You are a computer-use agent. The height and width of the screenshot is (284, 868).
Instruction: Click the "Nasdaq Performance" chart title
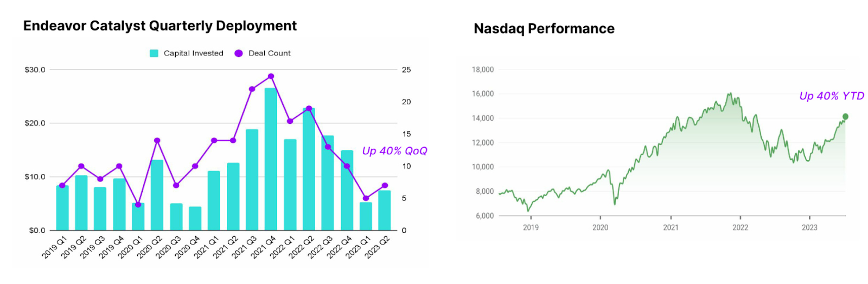click(x=544, y=29)
